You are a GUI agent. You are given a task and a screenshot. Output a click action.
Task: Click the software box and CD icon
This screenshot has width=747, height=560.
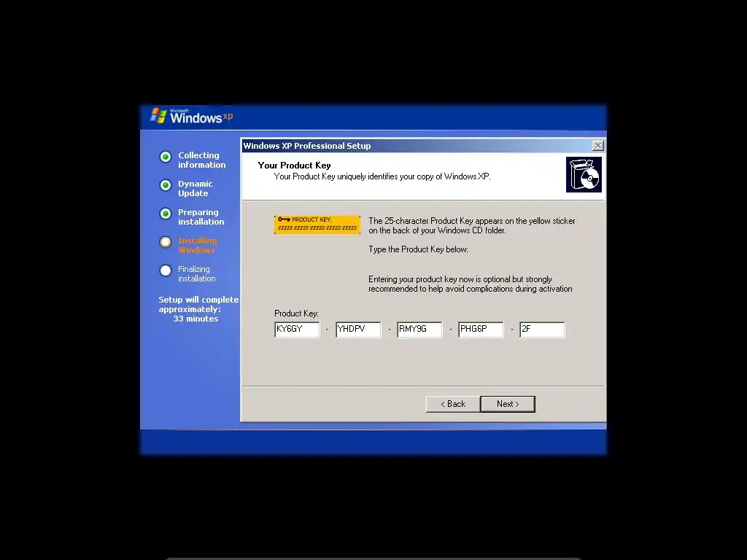click(584, 174)
